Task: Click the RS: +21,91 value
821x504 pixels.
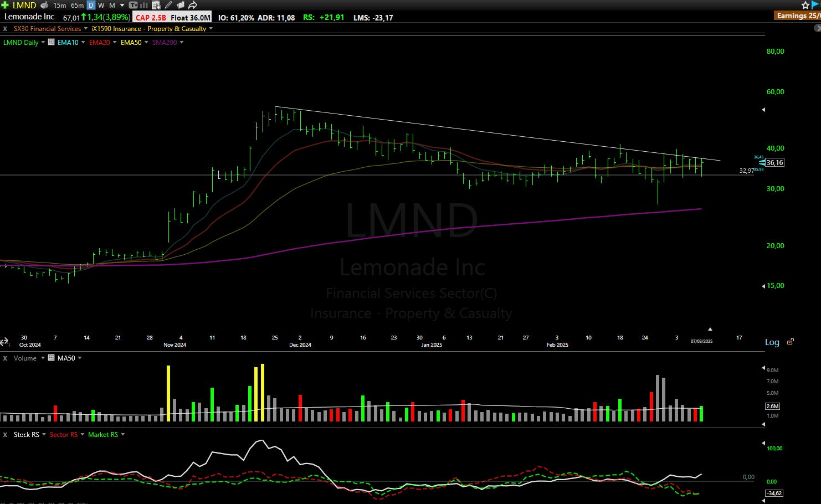Action: click(x=324, y=18)
